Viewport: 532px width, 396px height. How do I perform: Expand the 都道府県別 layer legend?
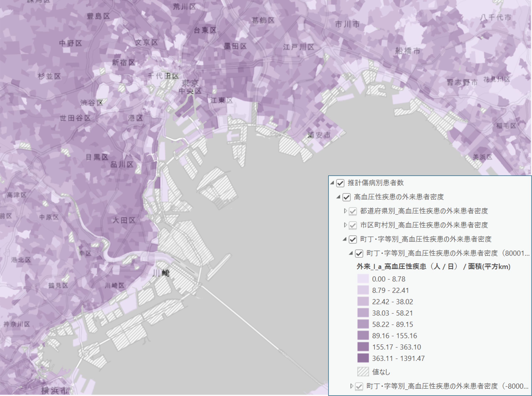(345, 211)
